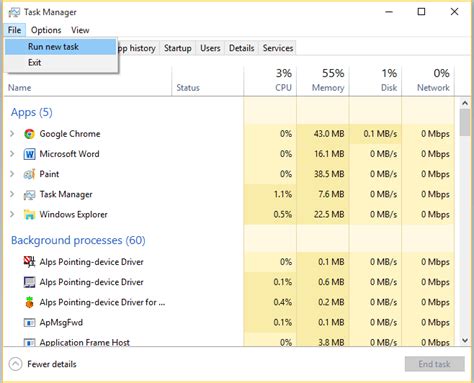This screenshot has width=474, height=383.
Task: Switch to the Details tab
Action: 242,48
